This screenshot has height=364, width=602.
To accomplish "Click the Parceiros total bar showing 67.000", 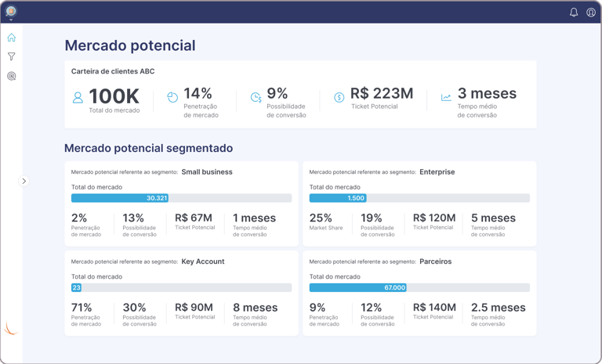I will click(419, 287).
